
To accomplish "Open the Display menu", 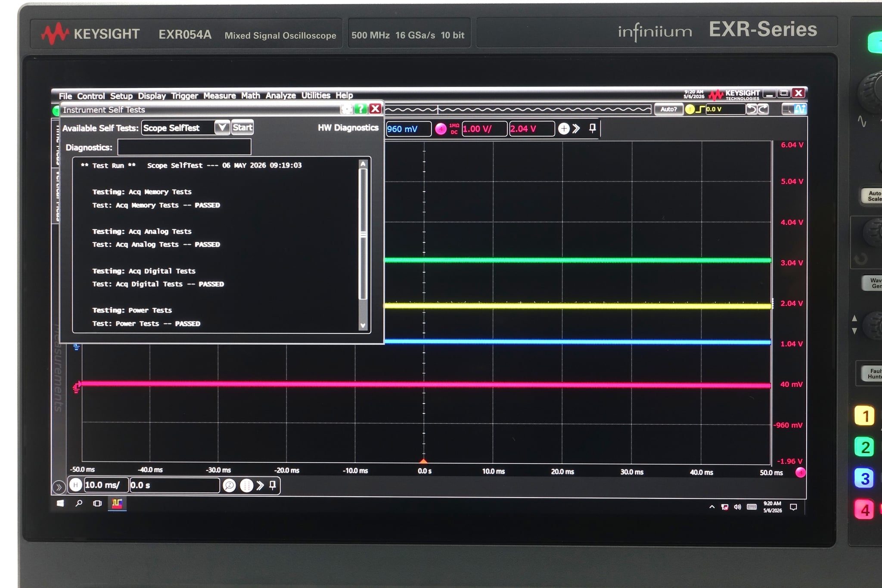I will [152, 96].
